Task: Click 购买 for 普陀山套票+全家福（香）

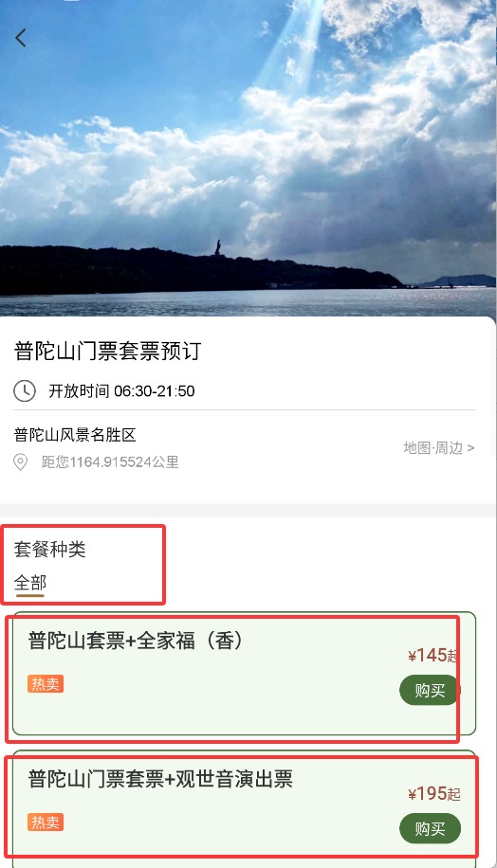Action: (430, 690)
